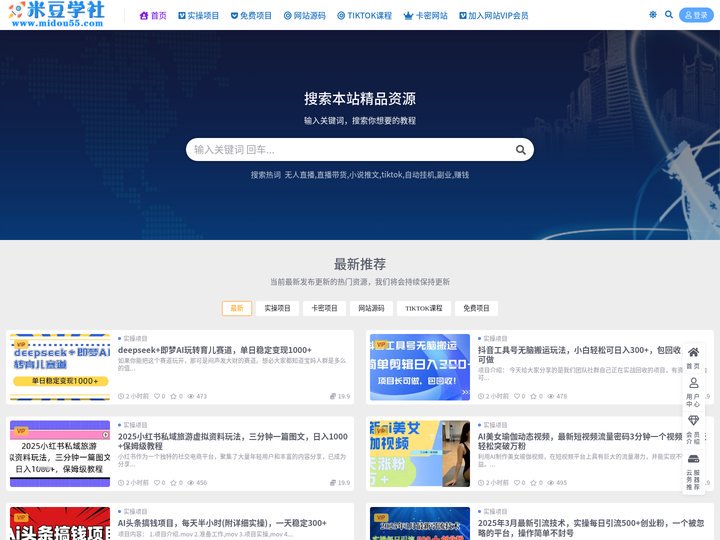Select the 实操项目 filter tab
The height and width of the screenshot is (540, 720).
pos(277,308)
